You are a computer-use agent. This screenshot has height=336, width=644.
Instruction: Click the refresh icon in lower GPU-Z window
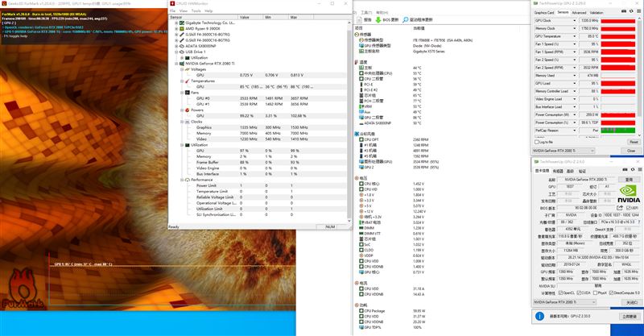[x=633, y=169]
